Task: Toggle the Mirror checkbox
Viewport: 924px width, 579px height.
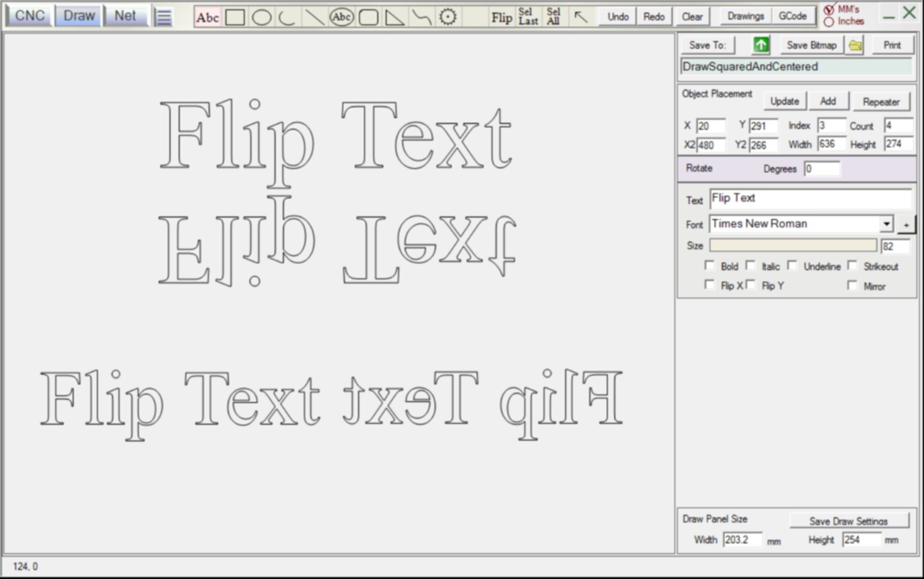Action: pyautogui.click(x=852, y=285)
